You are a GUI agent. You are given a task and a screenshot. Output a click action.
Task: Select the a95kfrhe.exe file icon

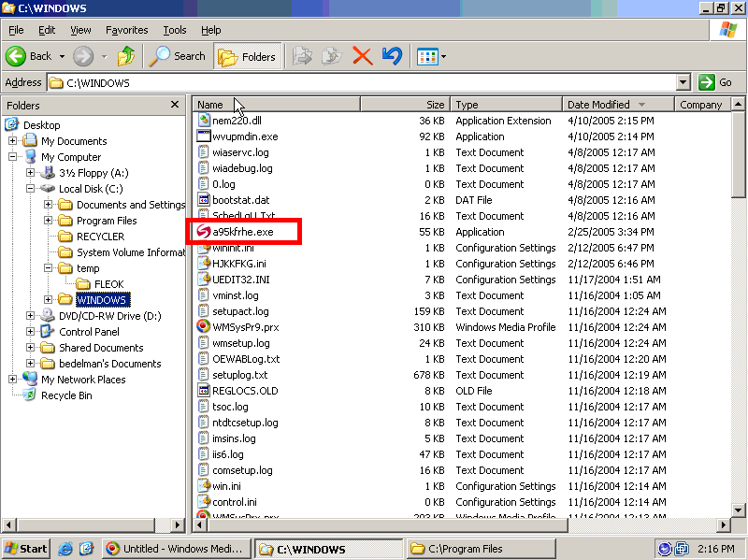click(204, 231)
